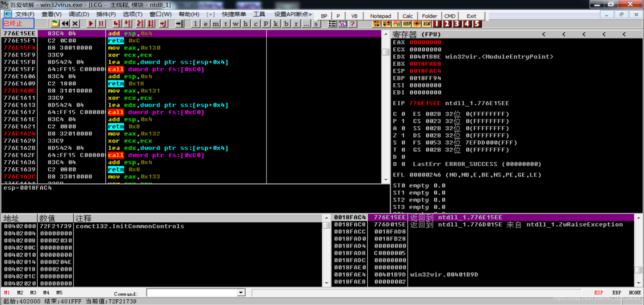Open CPU window with 'c' button
644x305 pixels.
tap(256, 24)
